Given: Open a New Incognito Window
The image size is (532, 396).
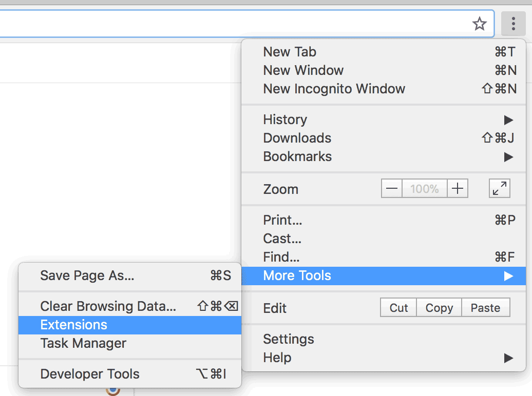Looking at the screenshot, I should (x=334, y=89).
